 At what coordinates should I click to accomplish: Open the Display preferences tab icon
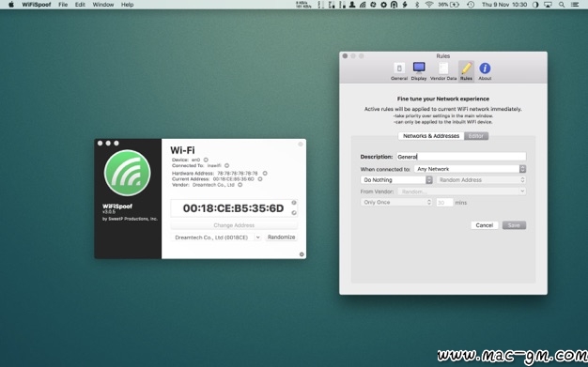coord(419,68)
